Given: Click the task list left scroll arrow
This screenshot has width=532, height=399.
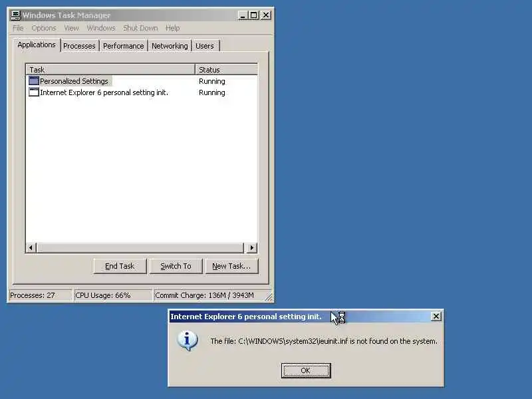Looking at the screenshot, I should point(31,247).
